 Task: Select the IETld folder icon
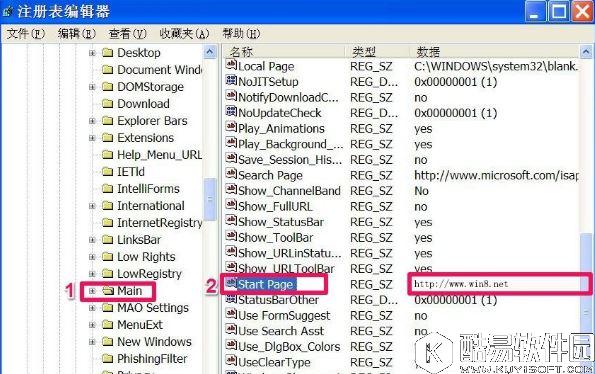point(108,172)
